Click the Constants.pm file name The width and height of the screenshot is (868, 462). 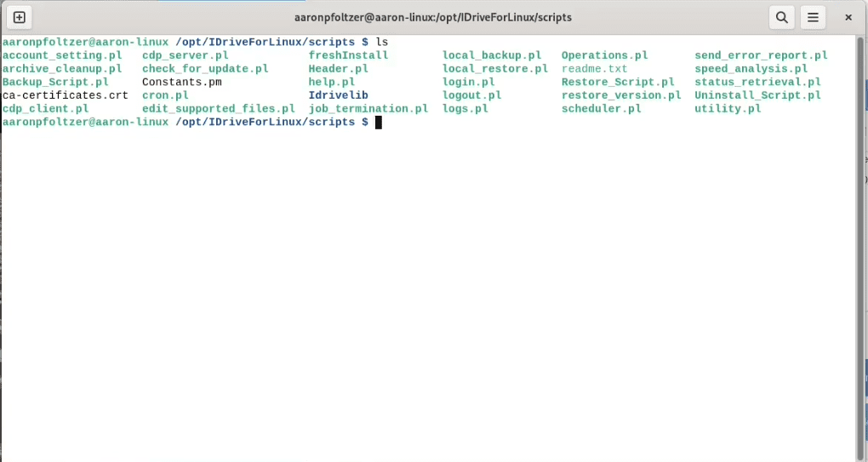click(x=182, y=82)
